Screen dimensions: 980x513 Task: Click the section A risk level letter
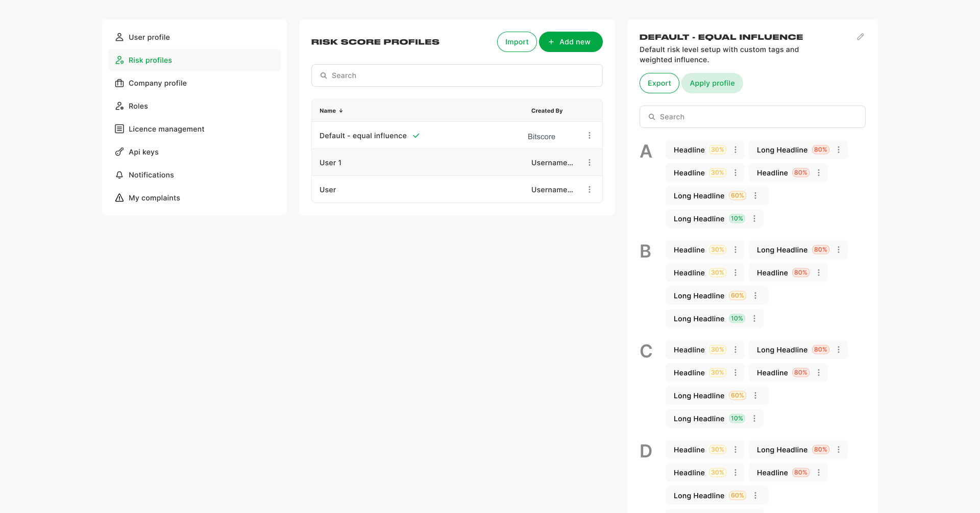coord(646,151)
